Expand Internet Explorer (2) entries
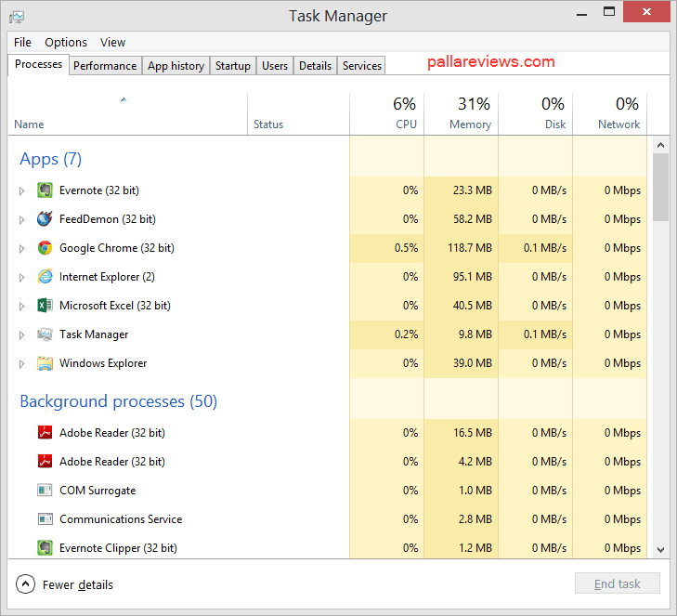This screenshot has width=677, height=616. click(22, 278)
